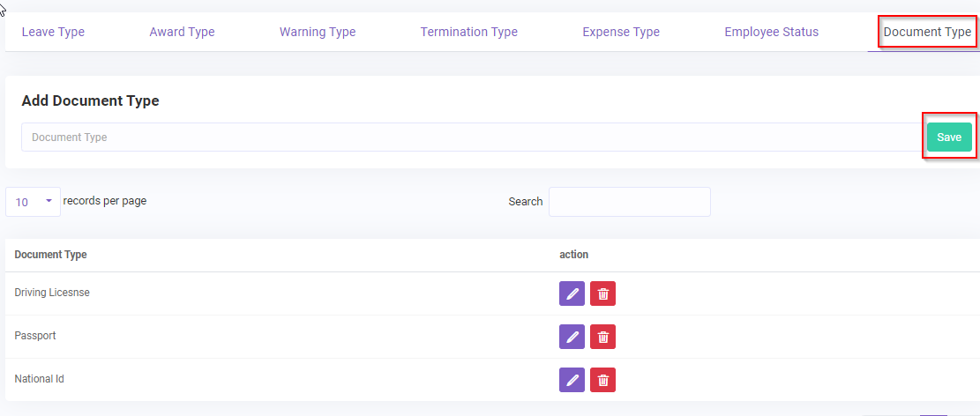Switch to the Leave Type tab

point(53,32)
